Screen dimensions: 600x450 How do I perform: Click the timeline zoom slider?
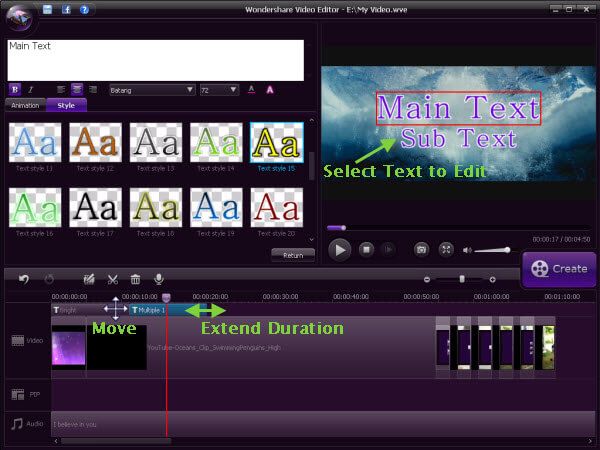click(462, 279)
